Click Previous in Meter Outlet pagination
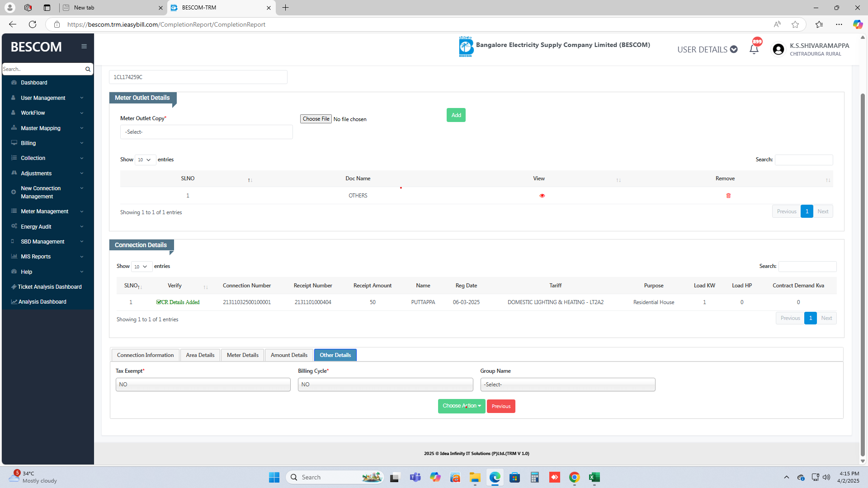 pyautogui.click(x=786, y=211)
